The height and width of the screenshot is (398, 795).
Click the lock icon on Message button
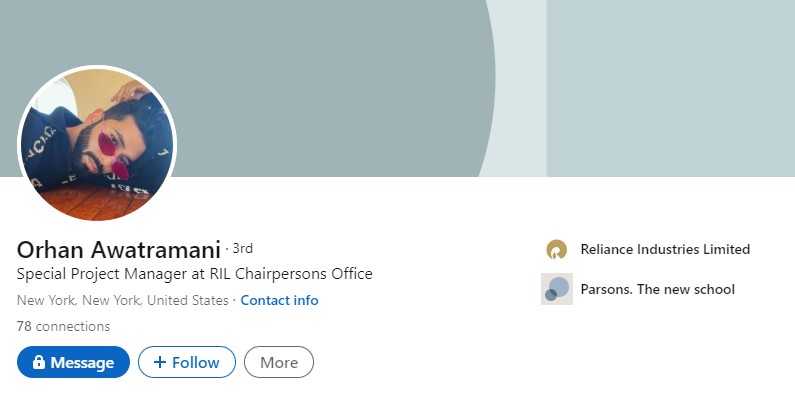(39, 362)
